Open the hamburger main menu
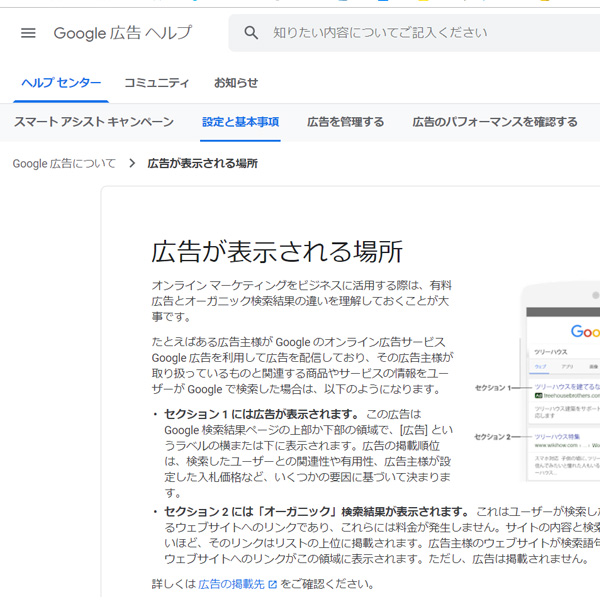600x600 pixels. [28, 33]
